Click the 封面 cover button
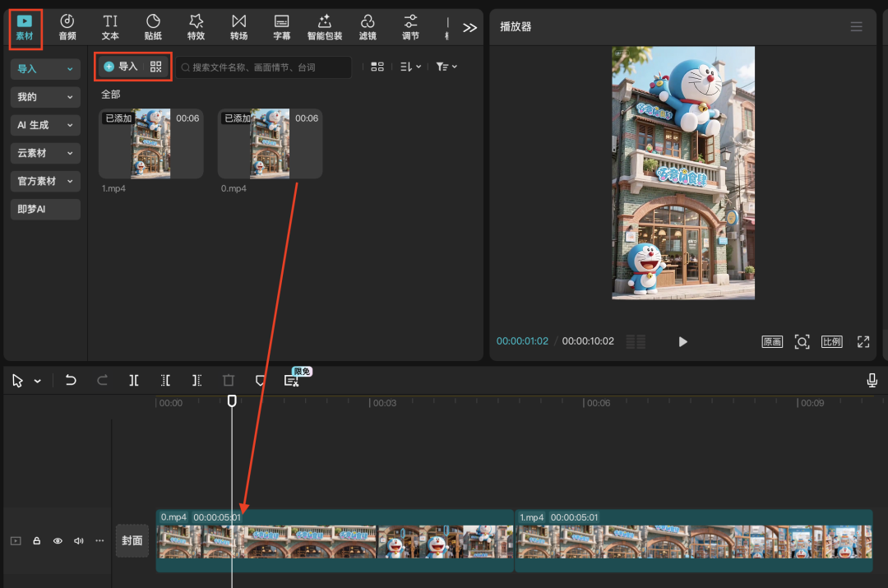 point(132,541)
